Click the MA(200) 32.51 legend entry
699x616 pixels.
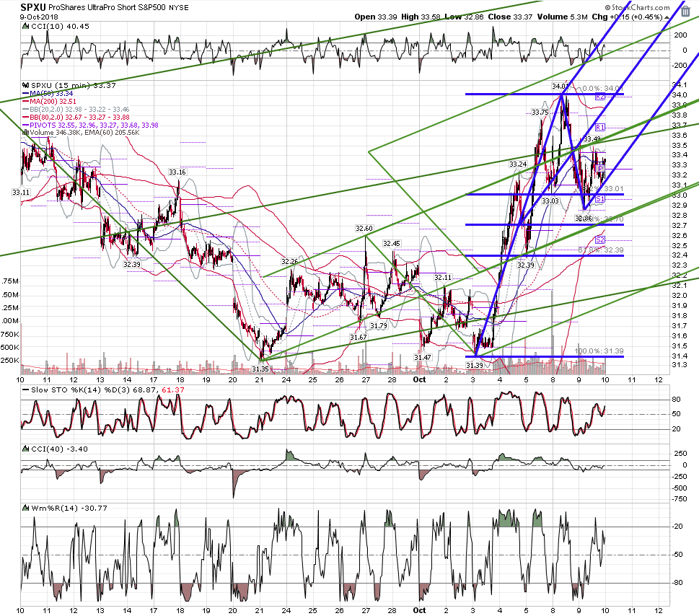pyautogui.click(x=49, y=102)
